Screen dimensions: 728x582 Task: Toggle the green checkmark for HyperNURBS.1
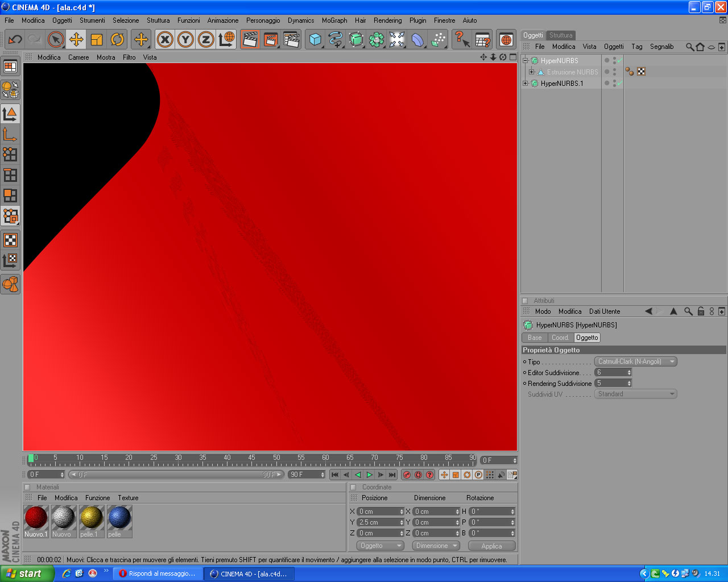click(x=620, y=83)
